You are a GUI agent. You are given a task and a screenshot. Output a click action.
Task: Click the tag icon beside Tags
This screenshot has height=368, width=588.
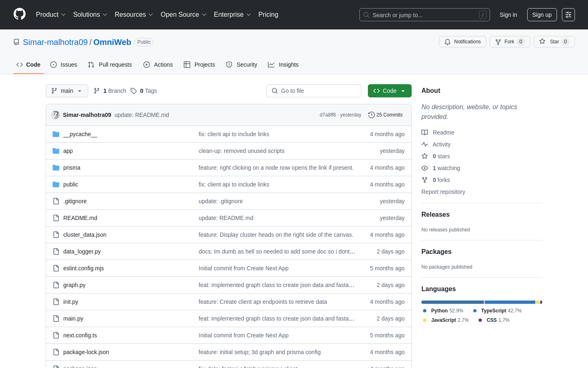134,91
